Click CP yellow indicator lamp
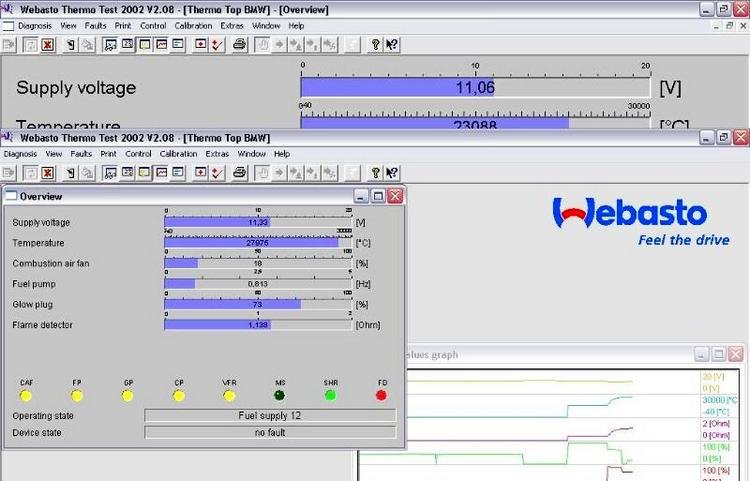 (x=178, y=395)
